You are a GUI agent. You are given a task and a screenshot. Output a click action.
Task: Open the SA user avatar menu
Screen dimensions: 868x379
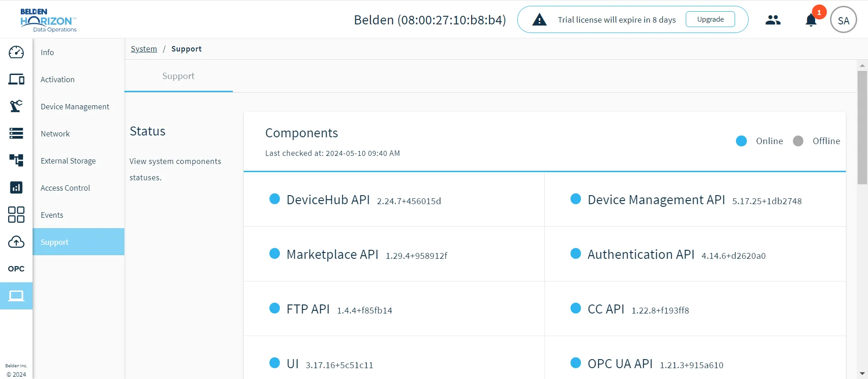pos(844,20)
